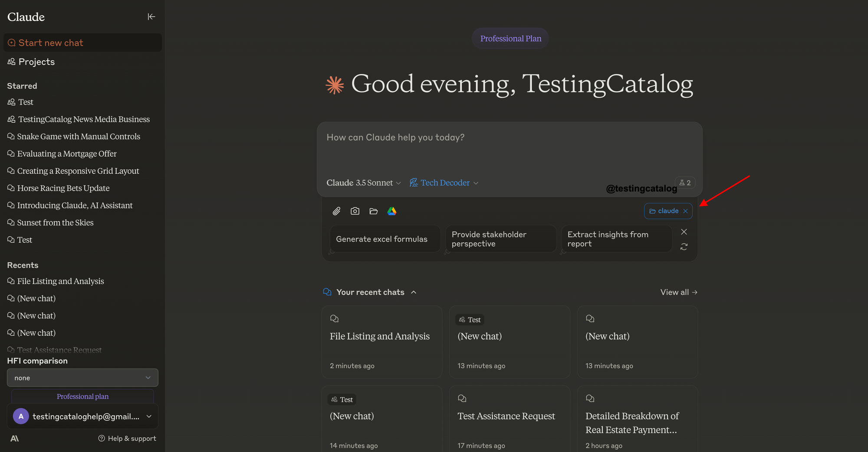
Task: Click Test project tag on 14 minutes card
Action: (x=342, y=399)
